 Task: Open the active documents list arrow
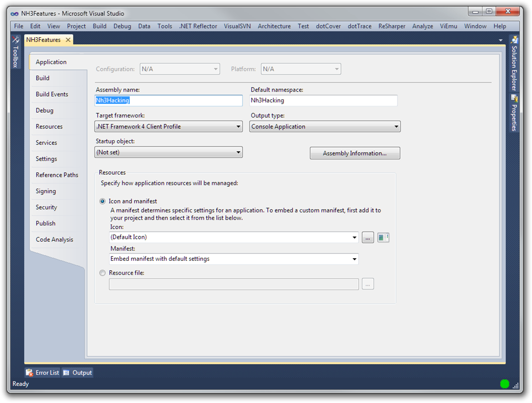(x=500, y=40)
